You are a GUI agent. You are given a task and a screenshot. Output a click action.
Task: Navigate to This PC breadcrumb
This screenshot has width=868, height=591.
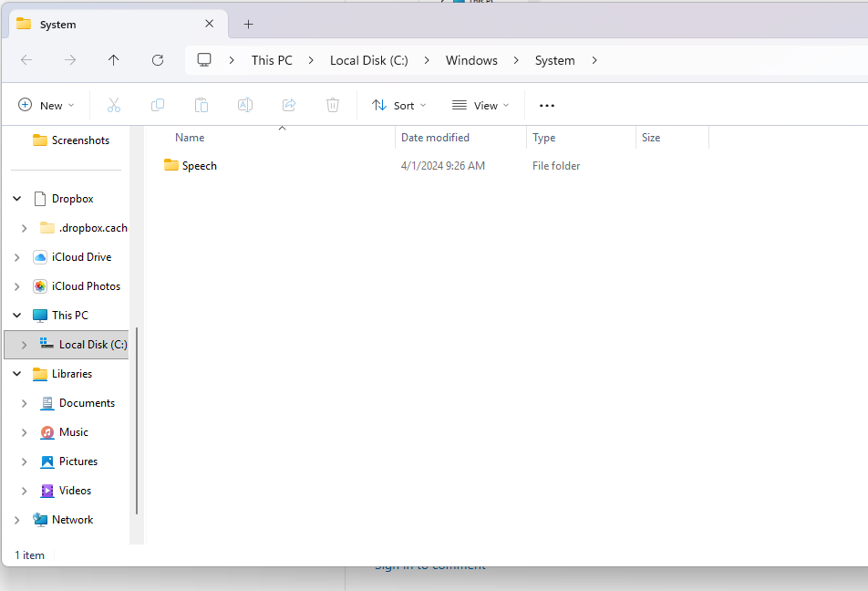pyautogui.click(x=272, y=60)
